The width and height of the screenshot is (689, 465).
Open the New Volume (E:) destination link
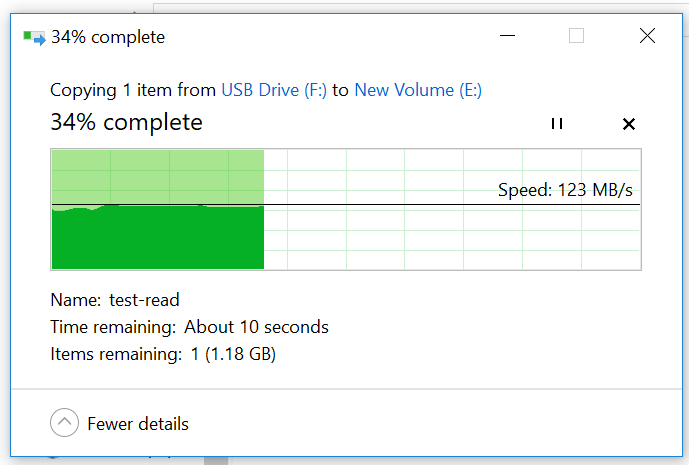[x=418, y=90]
